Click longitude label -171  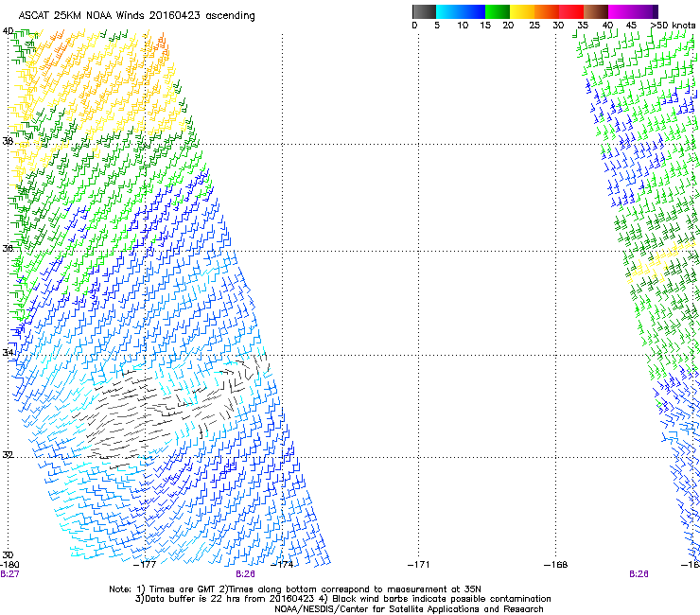pyautogui.click(x=418, y=565)
